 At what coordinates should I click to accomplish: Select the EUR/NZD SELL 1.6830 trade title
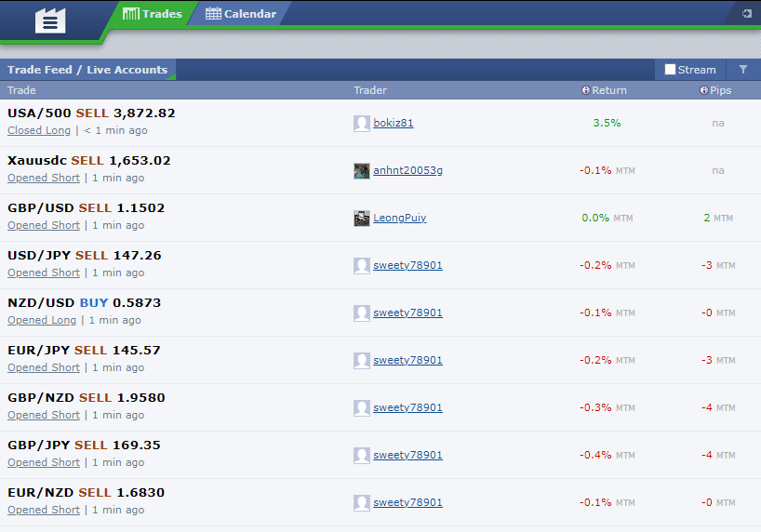pyautogui.click(x=86, y=493)
